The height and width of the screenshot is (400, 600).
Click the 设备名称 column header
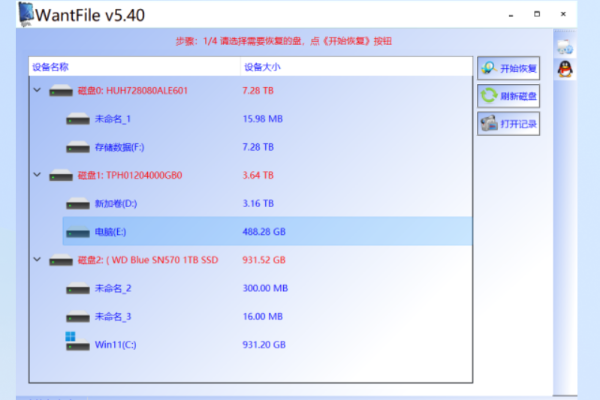[50, 66]
